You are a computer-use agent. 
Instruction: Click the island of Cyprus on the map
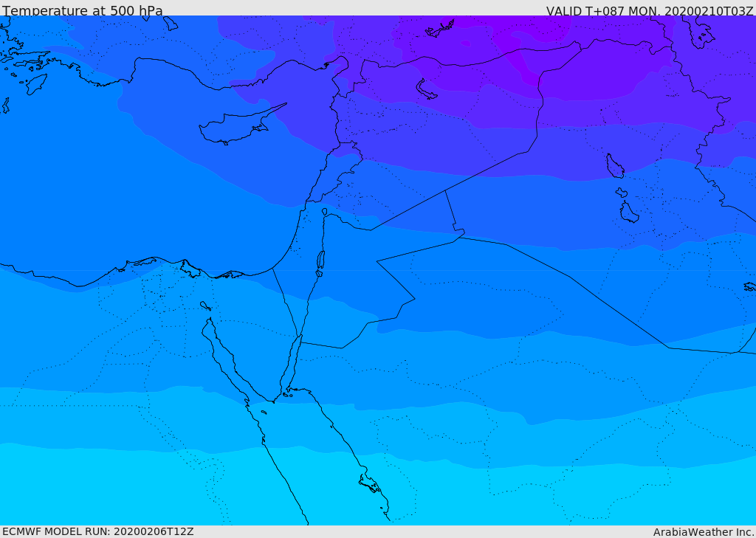[241, 125]
